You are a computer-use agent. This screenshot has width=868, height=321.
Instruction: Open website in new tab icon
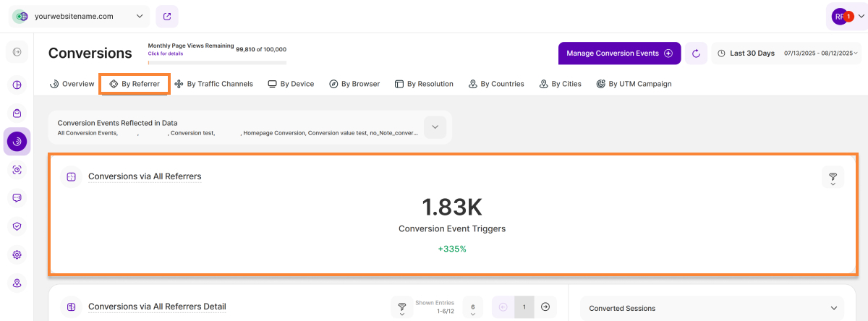tap(167, 16)
